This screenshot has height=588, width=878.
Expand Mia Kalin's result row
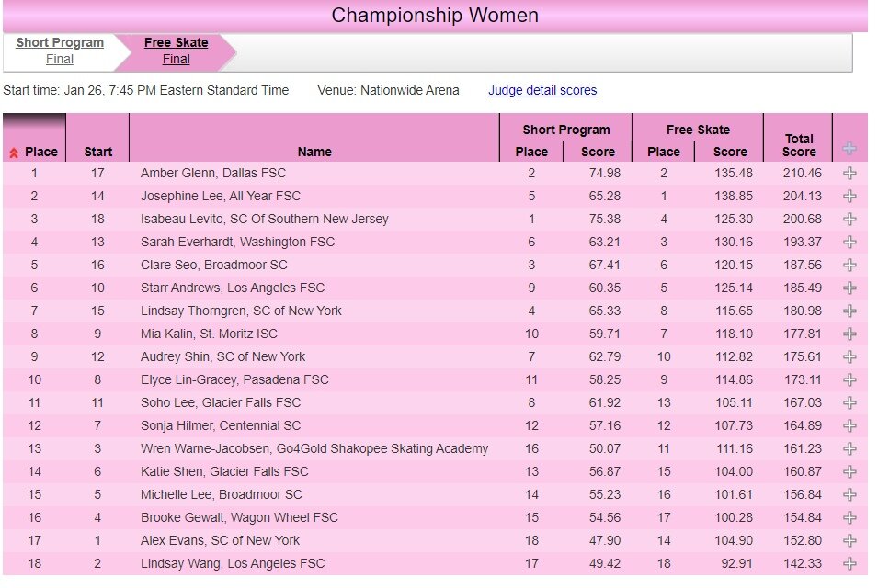click(849, 334)
